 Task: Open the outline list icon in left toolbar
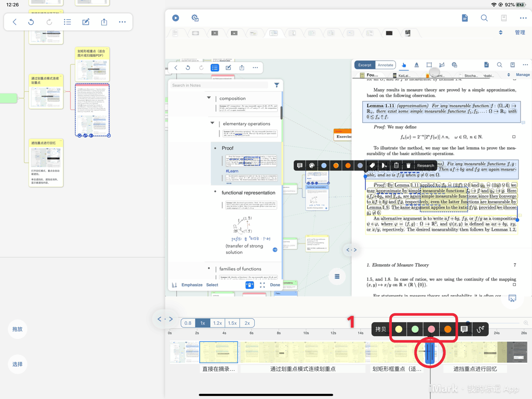tap(67, 22)
